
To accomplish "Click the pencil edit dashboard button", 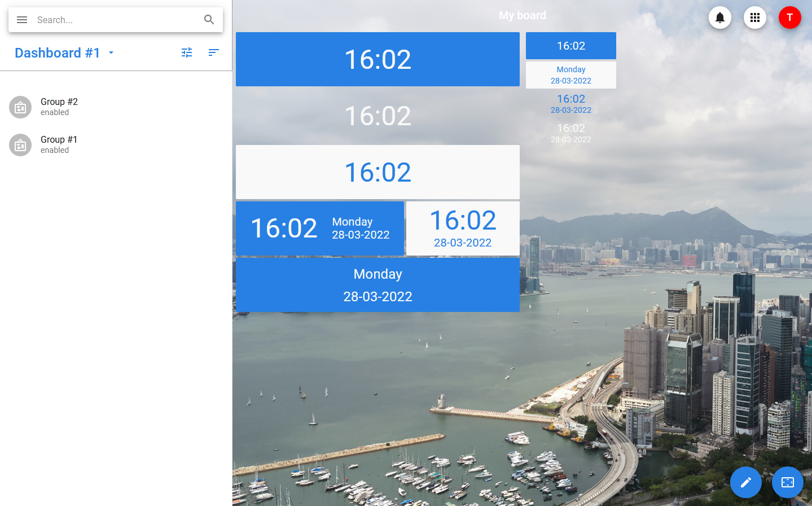I will click(x=745, y=482).
